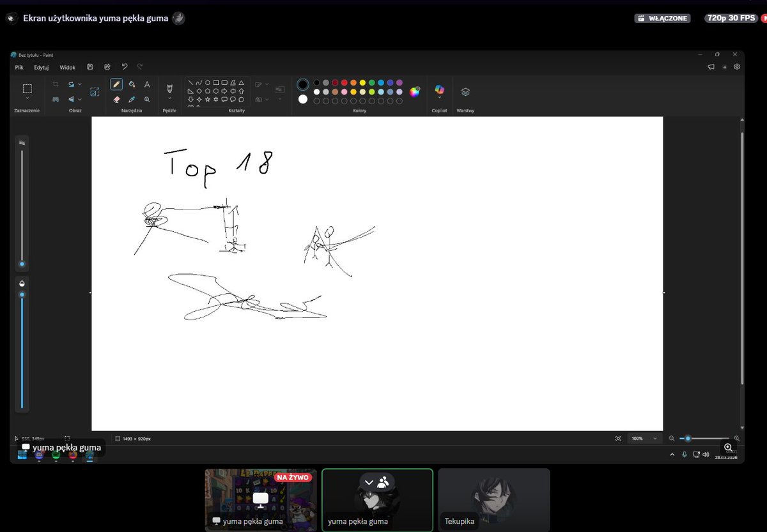Click the microphone icon in system tray

[x=685, y=455]
